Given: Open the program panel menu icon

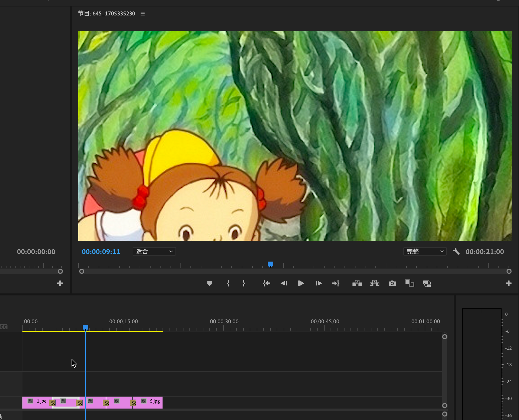Looking at the screenshot, I should [143, 14].
